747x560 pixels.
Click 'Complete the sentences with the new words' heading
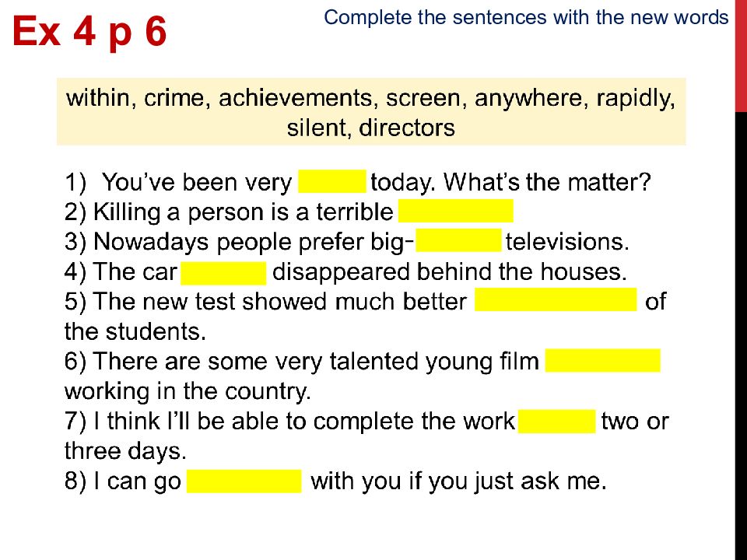click(526, 18)
